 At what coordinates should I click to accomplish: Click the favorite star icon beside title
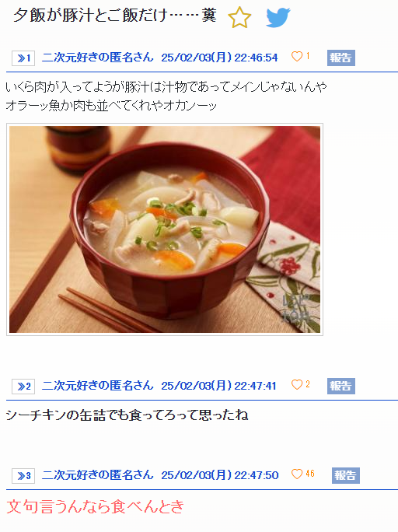[239, 17]
